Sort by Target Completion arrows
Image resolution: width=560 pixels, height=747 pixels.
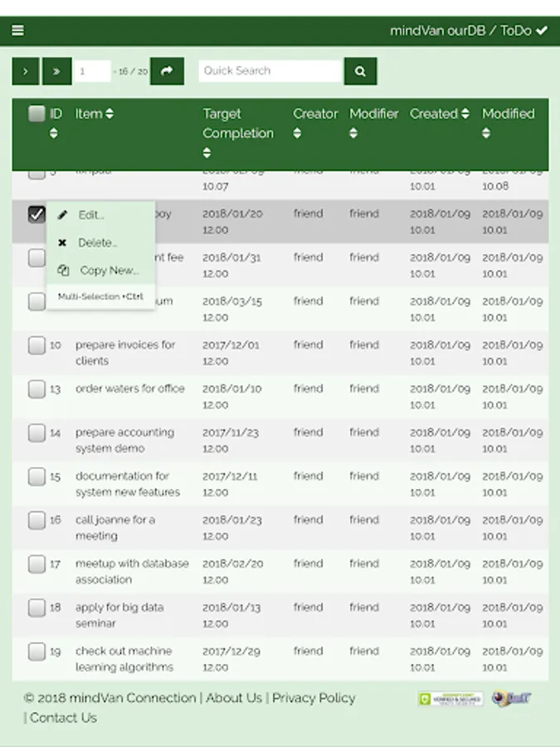tap(207, 153)
